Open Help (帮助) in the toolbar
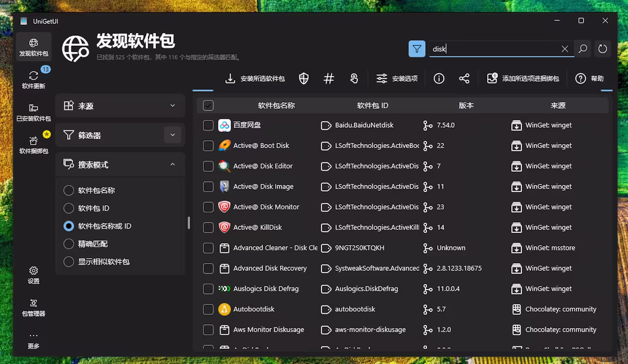628x364 pixels. pyautogui.click(x=590, y=79)
